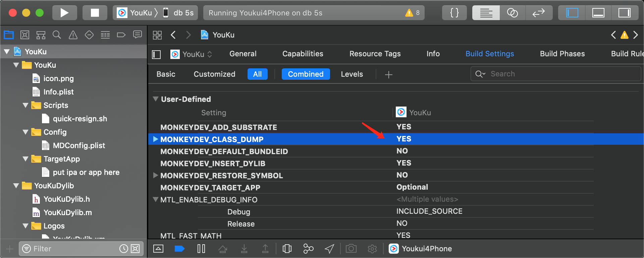Image resolution: width=644 pixels, height=258 pixels.
Task: Toggle breakpoints activation in debug bar
Action: point(180,249)
